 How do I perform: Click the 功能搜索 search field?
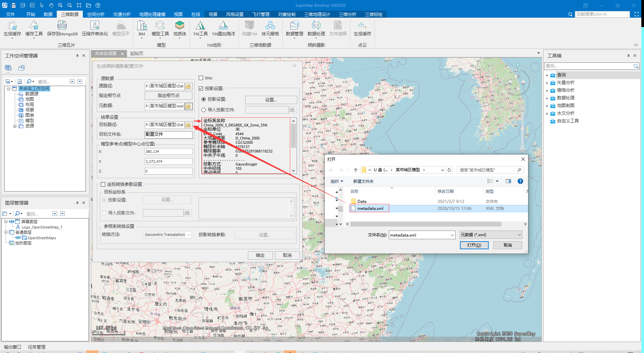(x=602, y=14)
